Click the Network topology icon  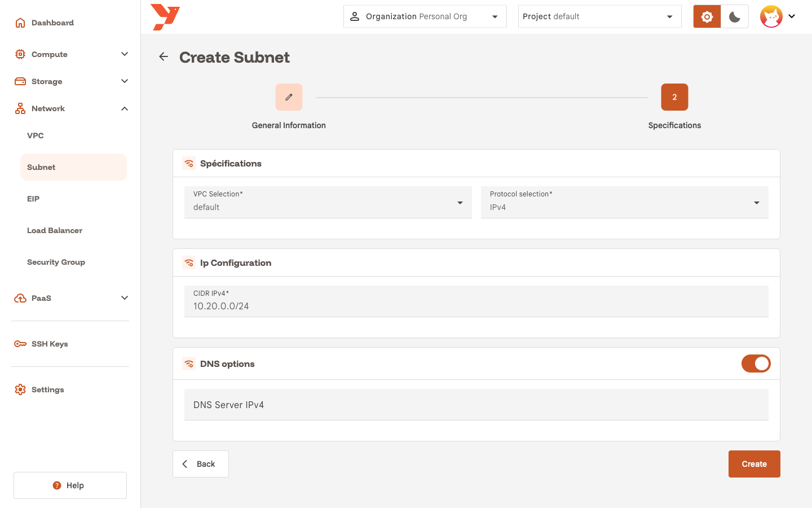coord(20,108)
